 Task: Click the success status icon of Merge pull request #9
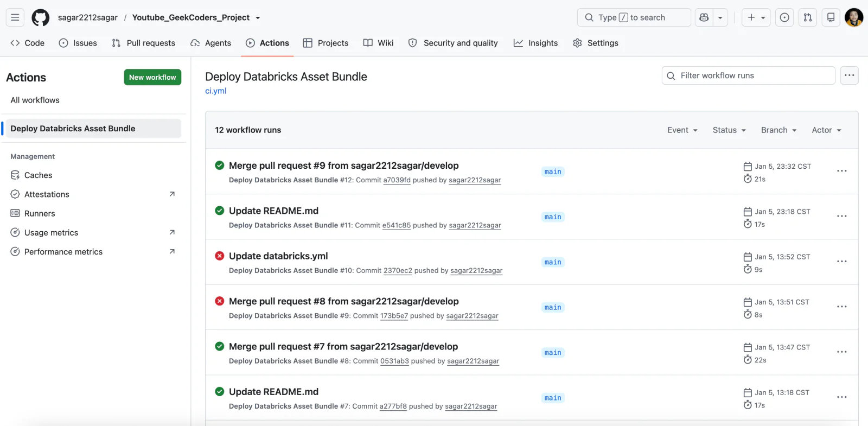pos(220,166)
